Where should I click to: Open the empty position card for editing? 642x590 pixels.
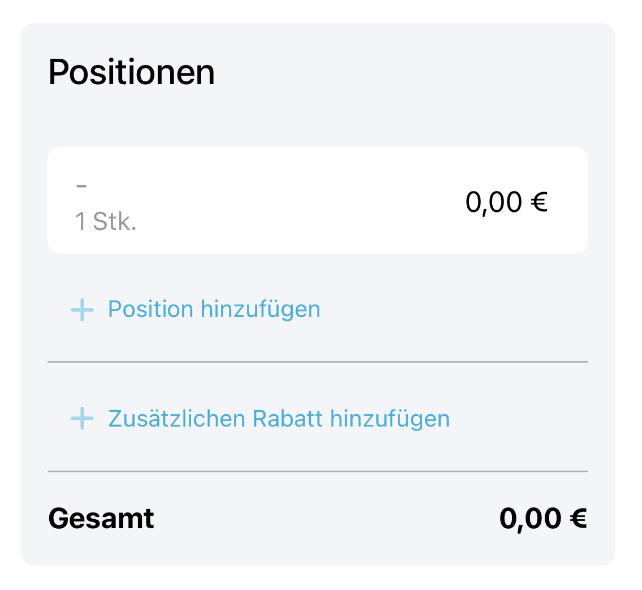(x=318, y=200)
